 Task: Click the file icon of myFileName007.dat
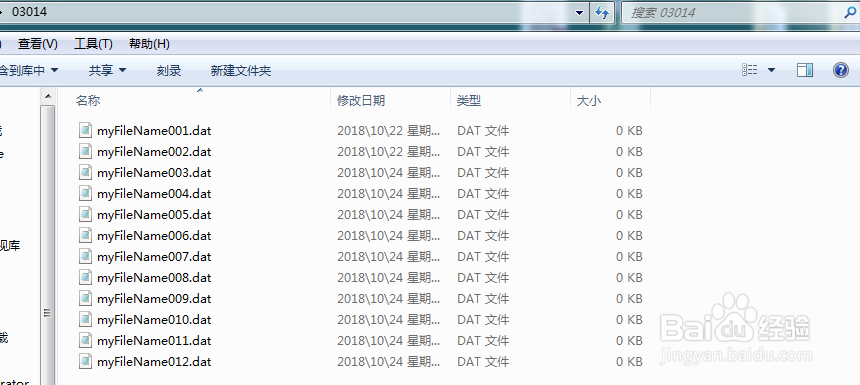(85, 257)
